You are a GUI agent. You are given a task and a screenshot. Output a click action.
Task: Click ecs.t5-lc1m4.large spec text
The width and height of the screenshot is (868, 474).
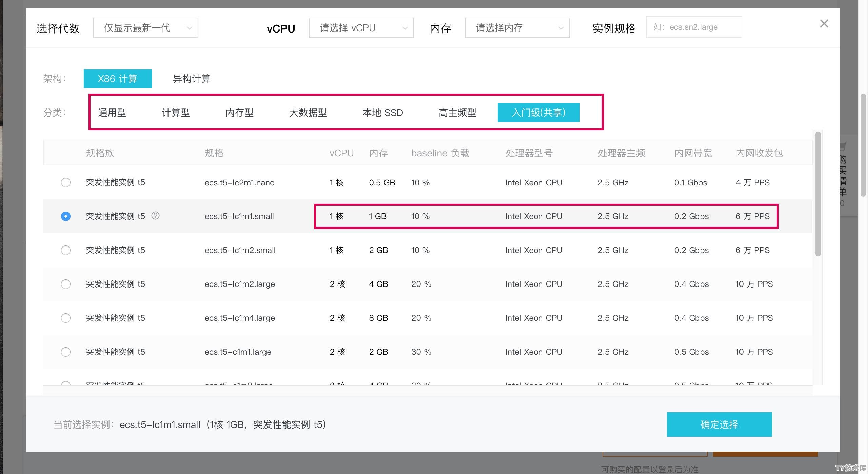click(x=240, y=318)
